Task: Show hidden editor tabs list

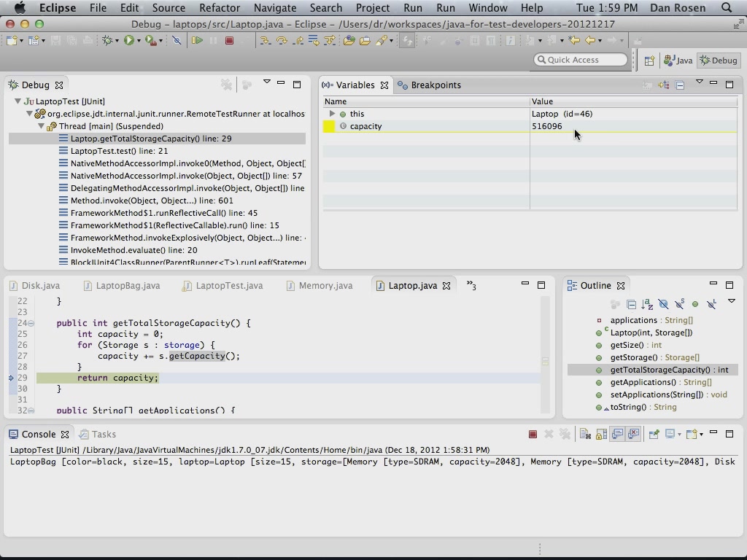Action: (x=471, y=285)
